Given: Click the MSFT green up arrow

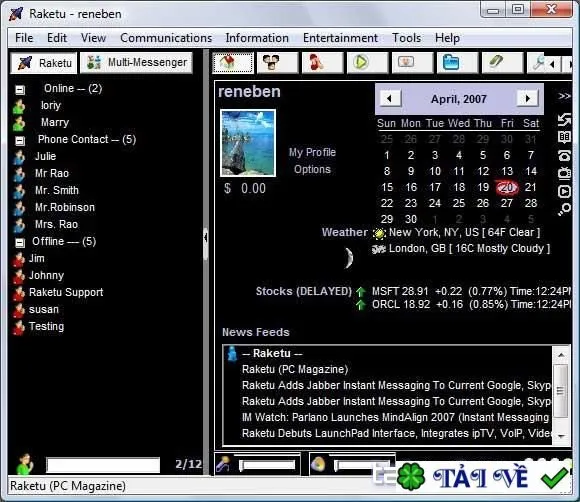Looking at the screenshot, I should coord(361,292).
